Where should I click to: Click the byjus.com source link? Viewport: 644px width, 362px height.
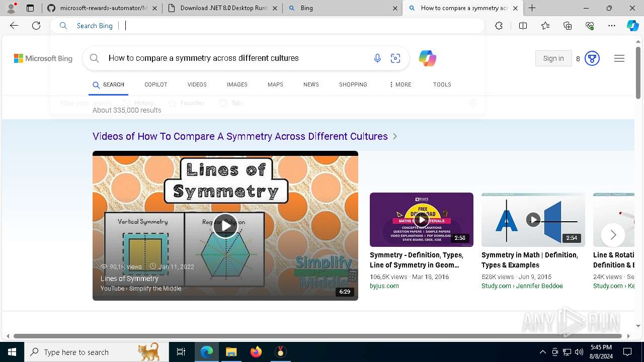click(384, 286)
